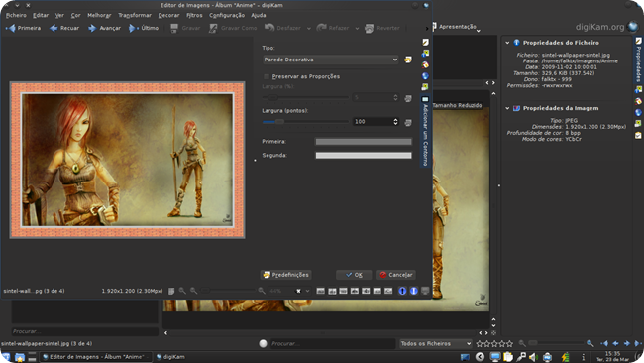This screenshot has width=644, height=363.
Task: Show hidden editor toolbar items chevron
Action: click(427, 29)
